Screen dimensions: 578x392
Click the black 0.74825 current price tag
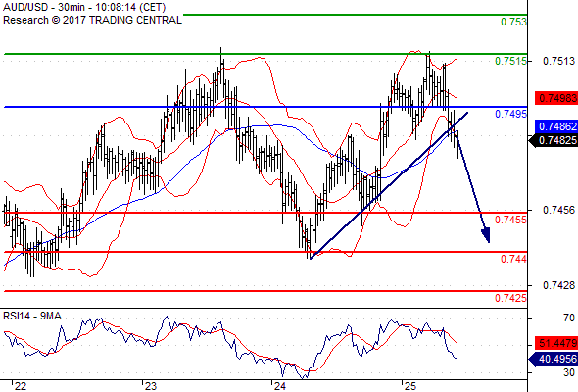pyautogui.click(x=554, y=140)
